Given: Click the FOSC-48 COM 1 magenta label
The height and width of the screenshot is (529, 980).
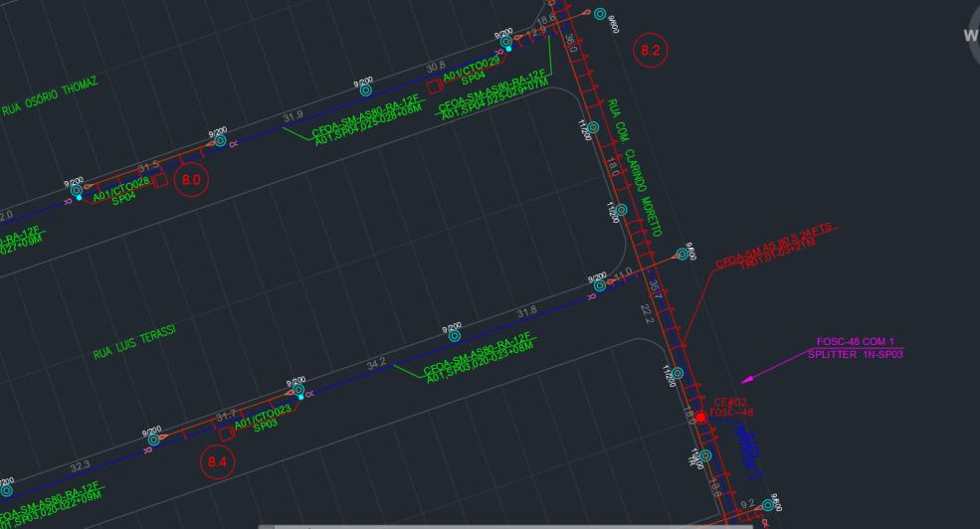Looking at the screenshot, I should coord(855,342).
